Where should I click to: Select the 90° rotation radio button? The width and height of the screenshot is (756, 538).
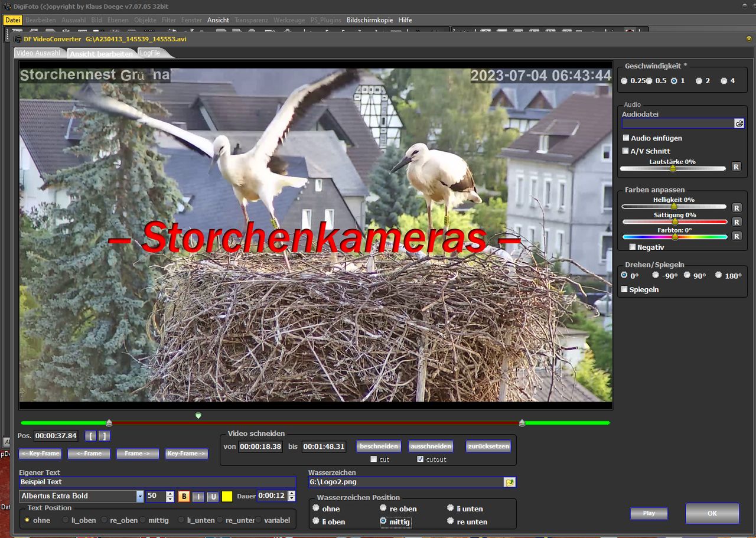tap(687, 275)
